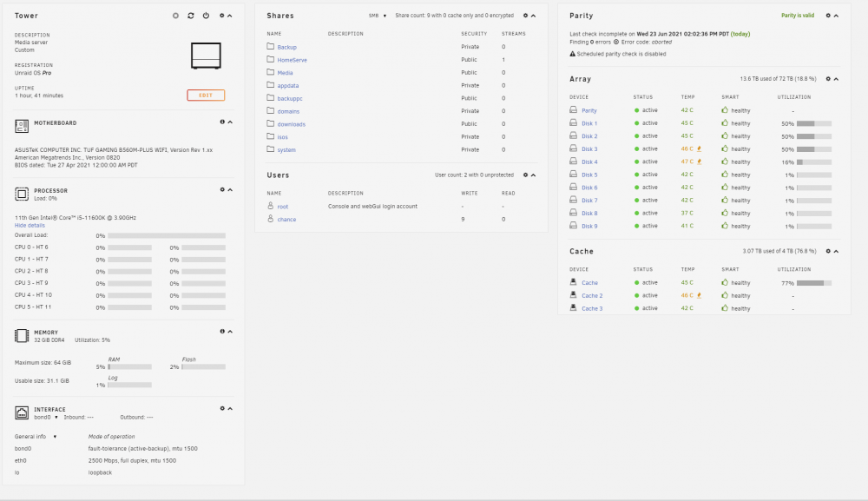The image size is (868, 501).
Task: Open the root user link
Action: pos(282,206)
